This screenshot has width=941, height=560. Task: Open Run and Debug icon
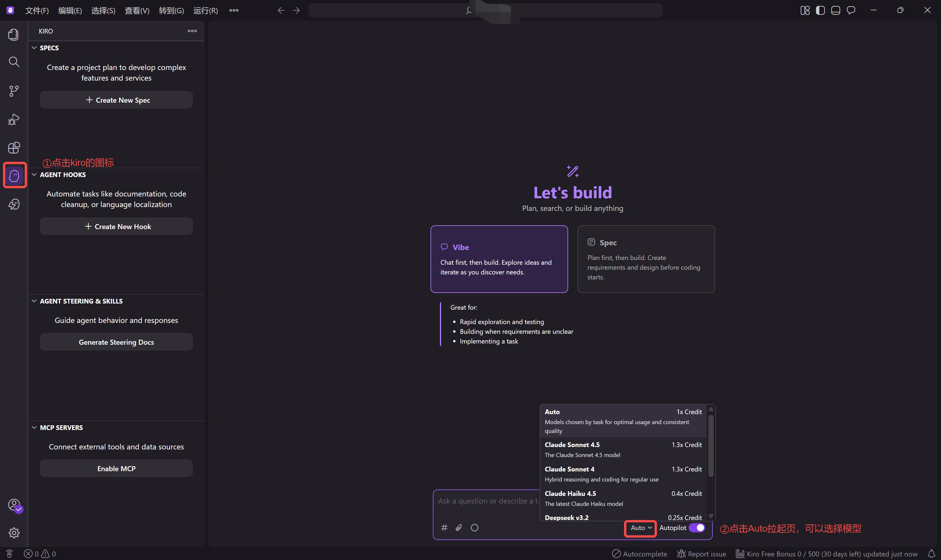point(14,119)
